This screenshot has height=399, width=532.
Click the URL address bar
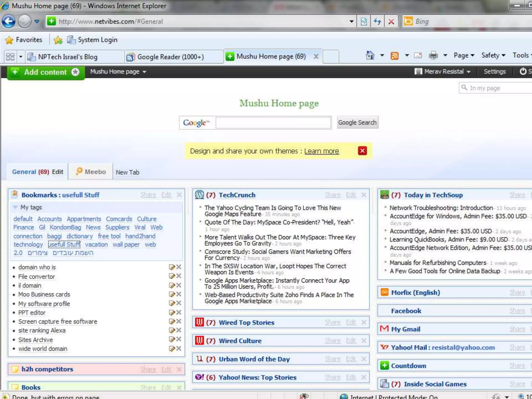(198, 22)
